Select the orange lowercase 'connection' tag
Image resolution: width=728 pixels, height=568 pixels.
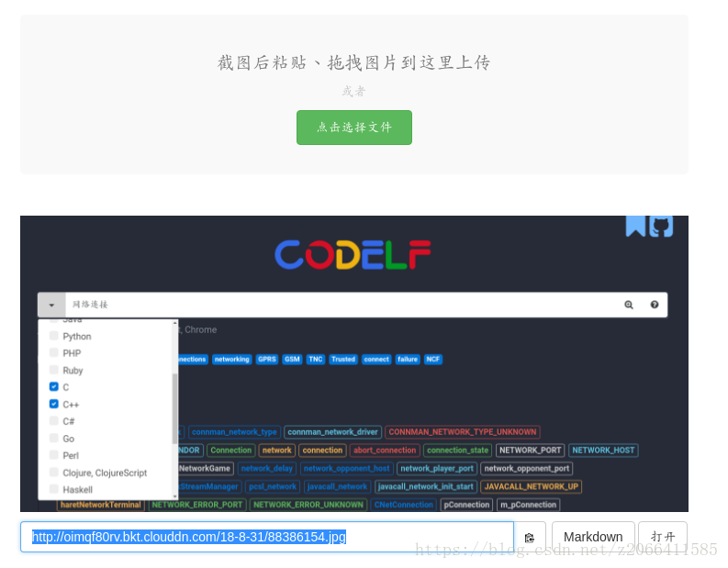(322, 451)
